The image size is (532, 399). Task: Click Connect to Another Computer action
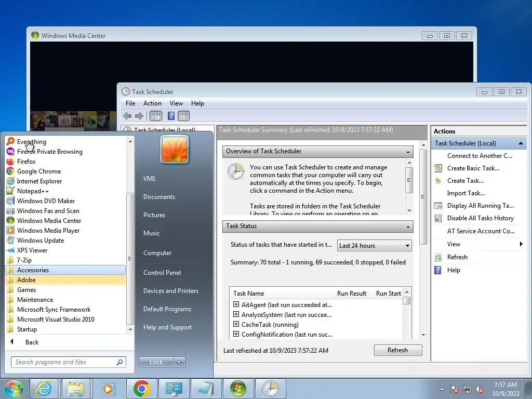coord(480,155)
